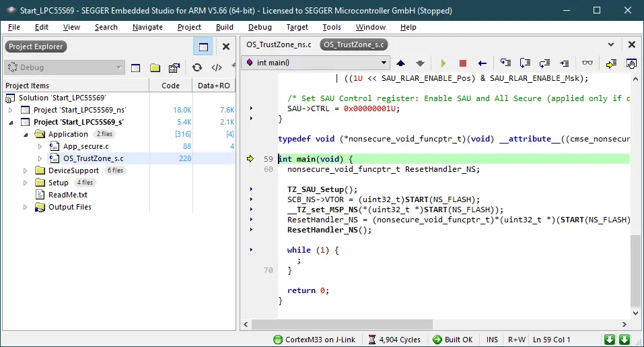Click the editor vertical scrollbar thumb
This screenshot has height=347, width=644.
click(x=635, y=270)
